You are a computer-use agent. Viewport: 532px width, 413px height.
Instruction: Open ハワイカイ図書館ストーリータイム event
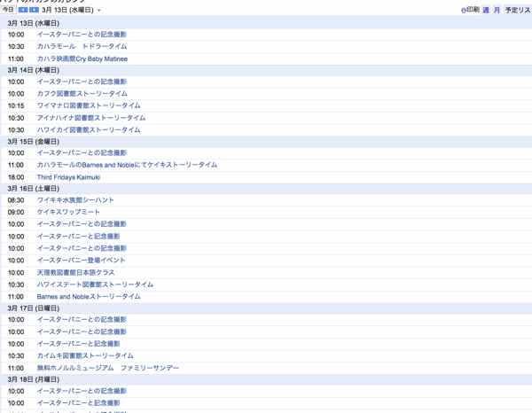tap(88, 129)
